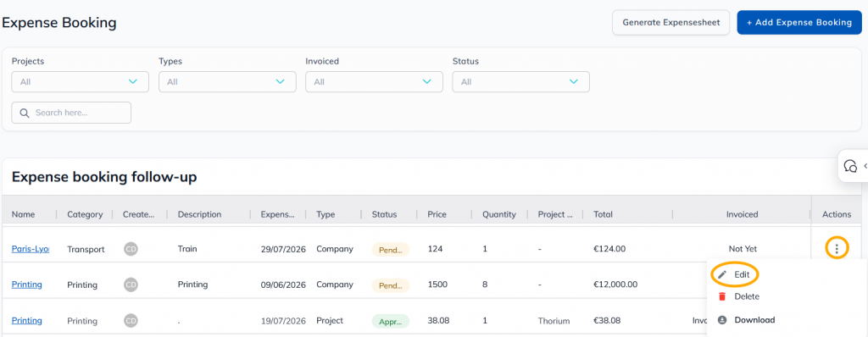Click the quantity value 8

coord(485,285)
